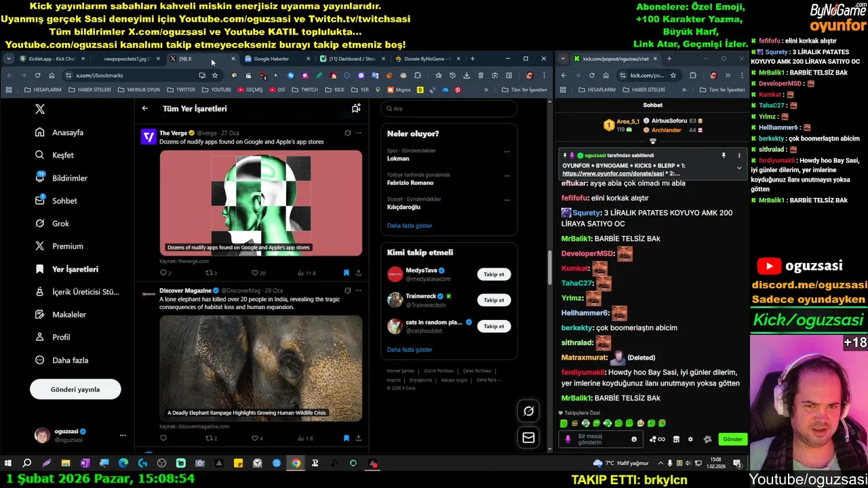Switch to Donate ByNoGame tab
868x488 pixels.
pyautogui.click(x=427, y=59)
